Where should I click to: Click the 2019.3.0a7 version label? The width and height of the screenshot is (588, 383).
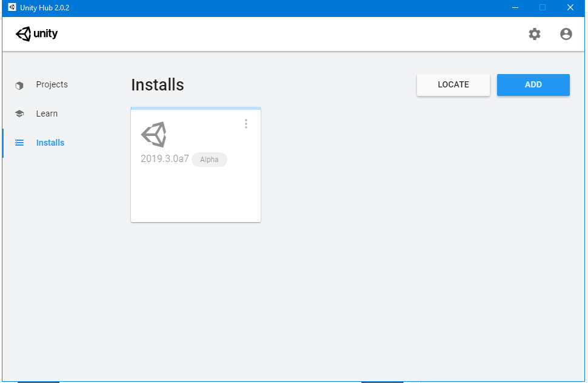coord(164,159)
